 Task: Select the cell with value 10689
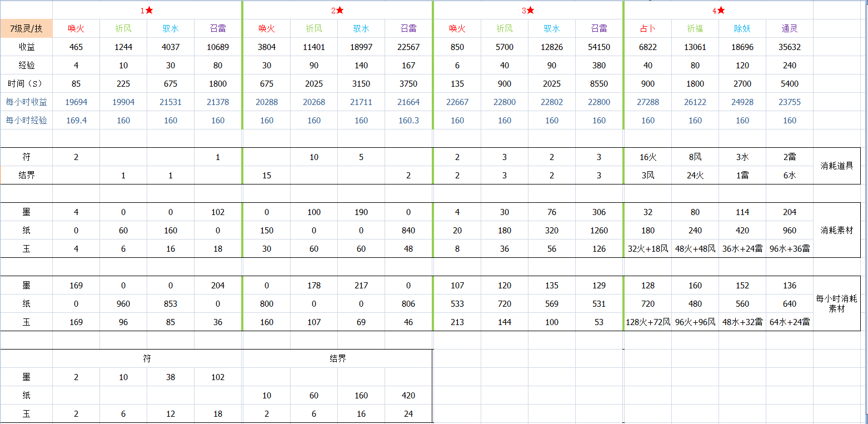coord(218,47)
